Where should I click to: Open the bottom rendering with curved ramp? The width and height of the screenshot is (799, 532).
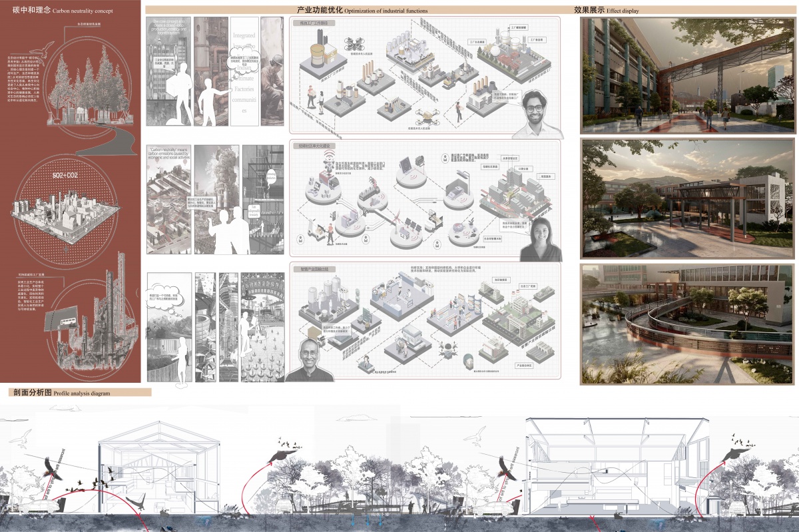pos(686,324)
